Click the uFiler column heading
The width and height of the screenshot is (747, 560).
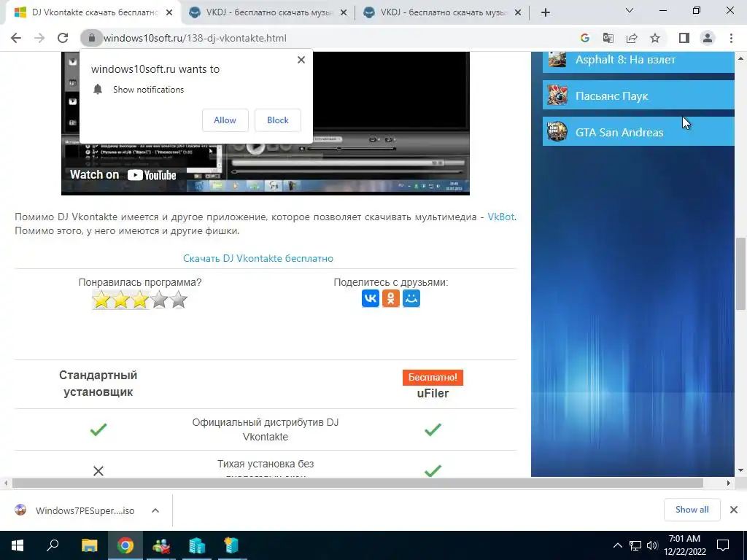pyautogui.click(x=433, y=393)
